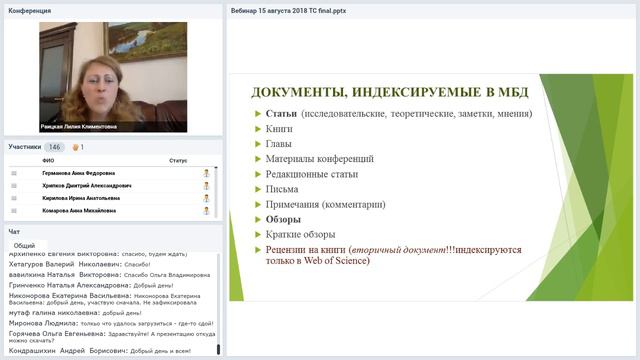Image resolution: width=640 pixels, height=360 pixels.
Task: Click the slide bullet Статьи
Action: point(399,114)
